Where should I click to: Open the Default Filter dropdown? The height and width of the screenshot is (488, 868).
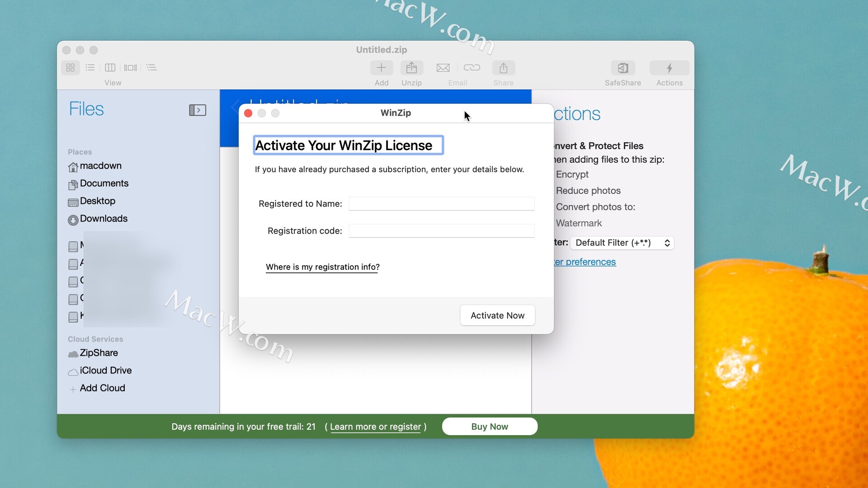tap(622, 243)
